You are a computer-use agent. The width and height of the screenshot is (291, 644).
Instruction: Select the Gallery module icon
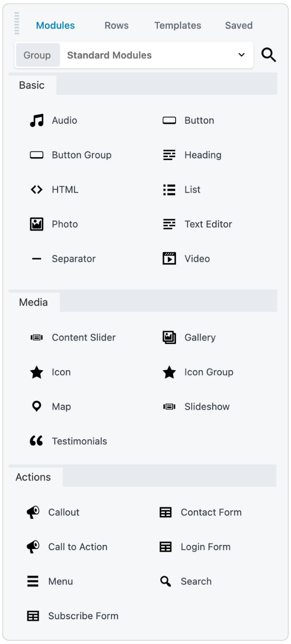tap(169, 337)
